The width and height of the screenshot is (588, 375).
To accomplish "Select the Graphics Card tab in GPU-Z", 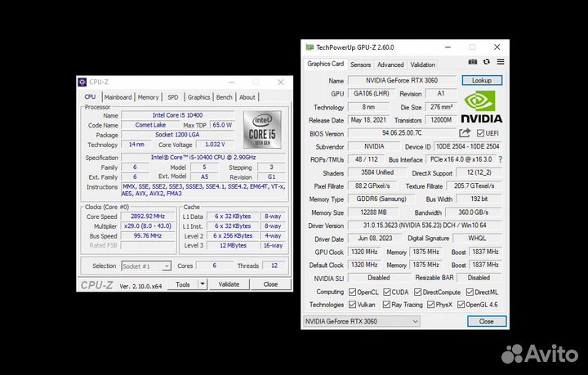I will pos(326,64).
